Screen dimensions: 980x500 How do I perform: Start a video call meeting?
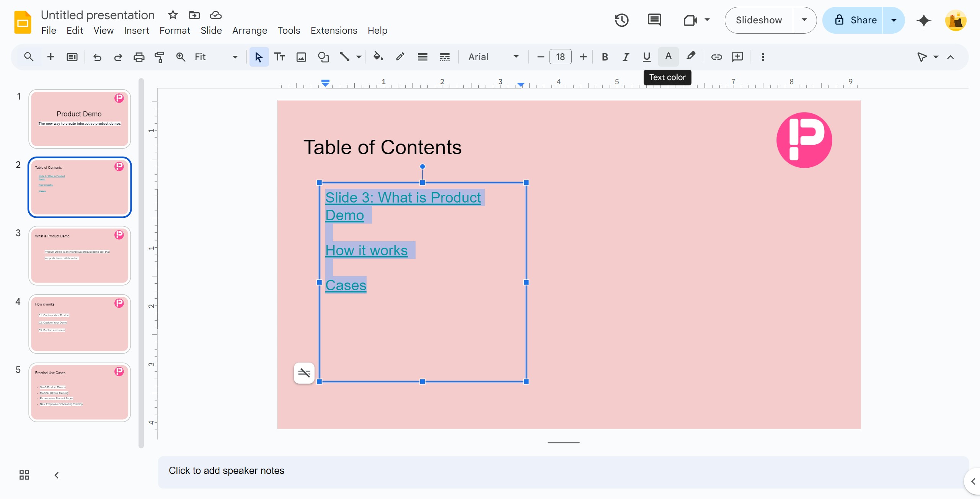pos(690,20)
